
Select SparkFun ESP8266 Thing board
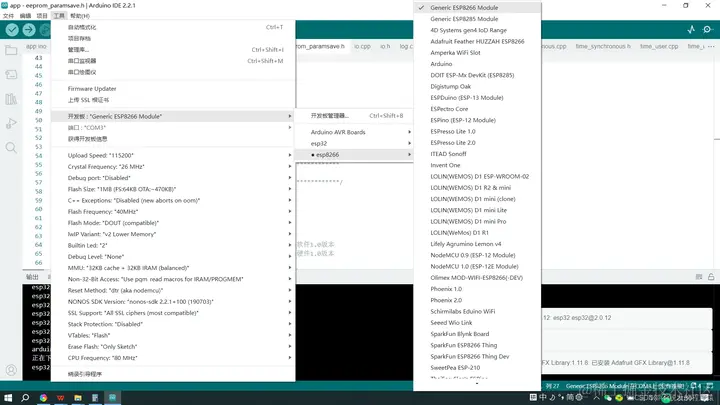click(x=477, y=345)
